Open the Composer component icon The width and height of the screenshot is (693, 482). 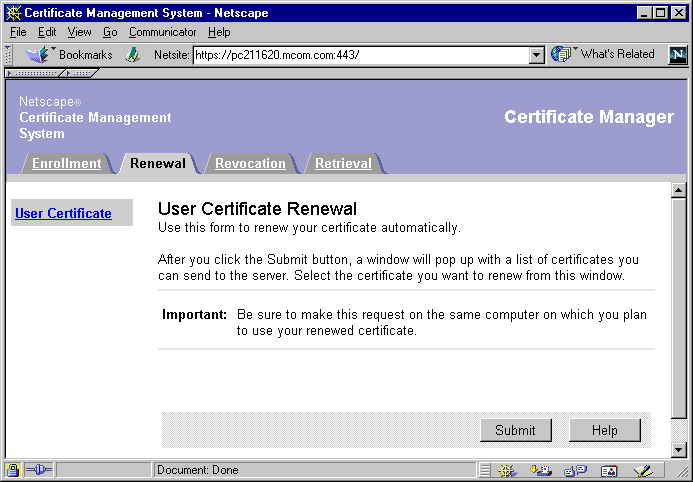[644, 471]
